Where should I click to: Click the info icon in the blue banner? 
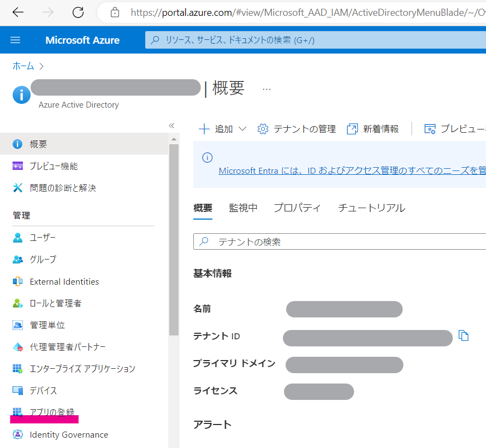click(208, 157)
